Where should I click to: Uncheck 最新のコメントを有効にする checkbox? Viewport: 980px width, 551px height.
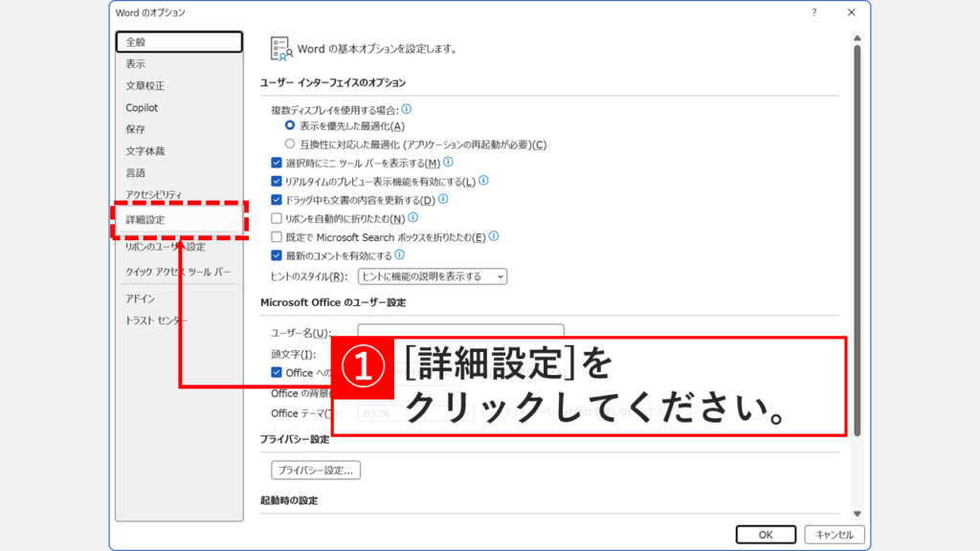click(277, 255)
